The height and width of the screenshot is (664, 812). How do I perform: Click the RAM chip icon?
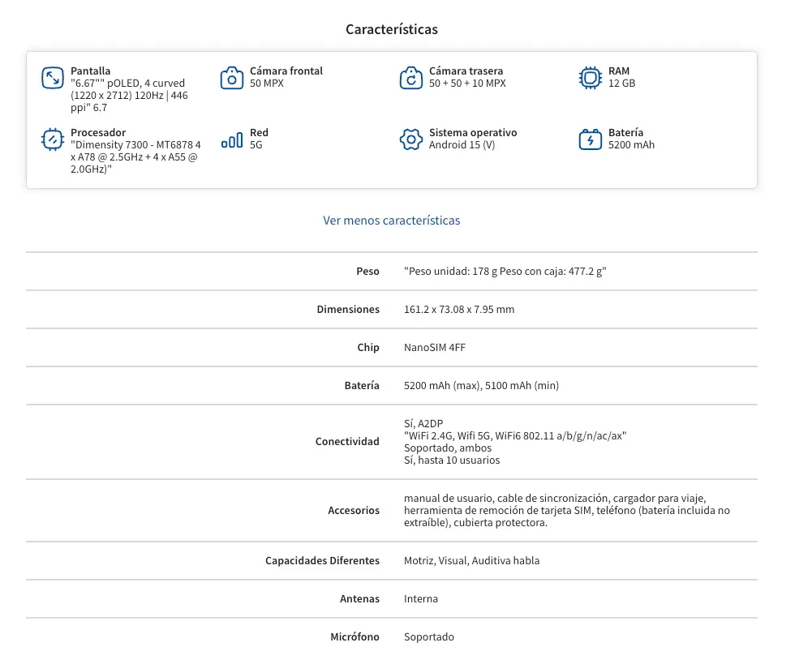tap(591, 78)
